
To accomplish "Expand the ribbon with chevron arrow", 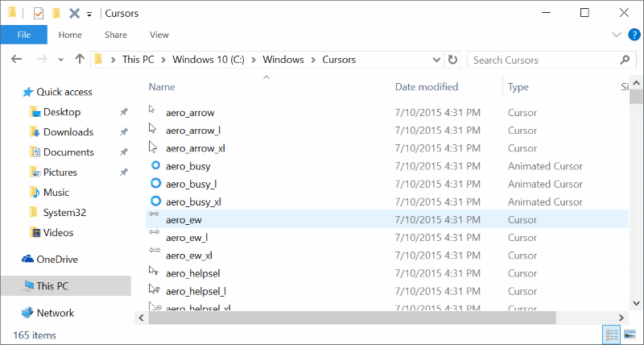I will pos(617,35).
